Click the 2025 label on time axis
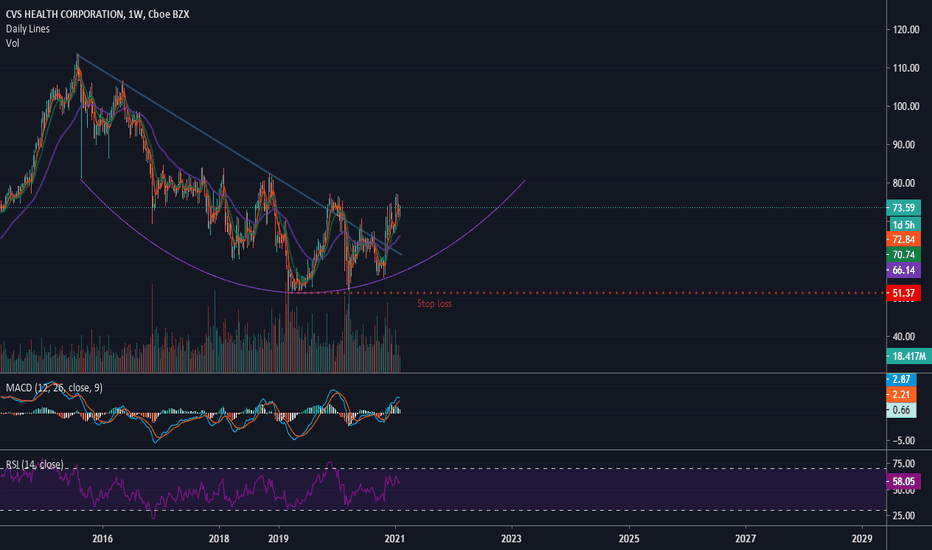Image resolution: width=932 pixels, height=550 pixels. pos(629,539)
